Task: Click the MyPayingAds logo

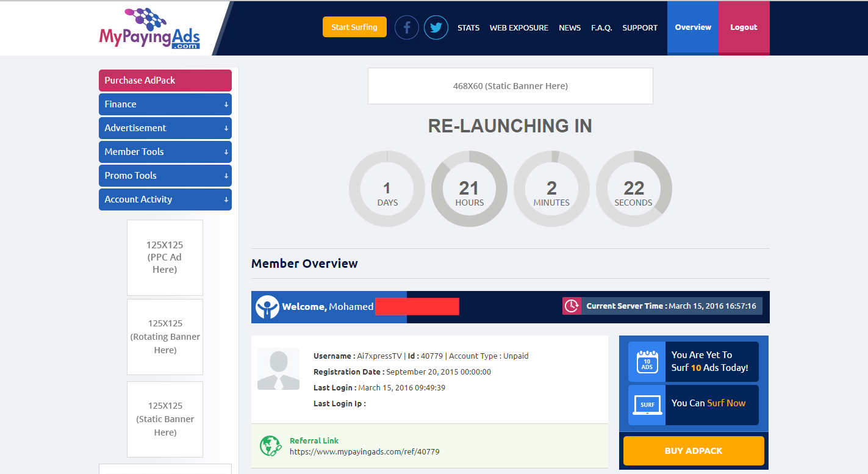Action: [149, 29]
